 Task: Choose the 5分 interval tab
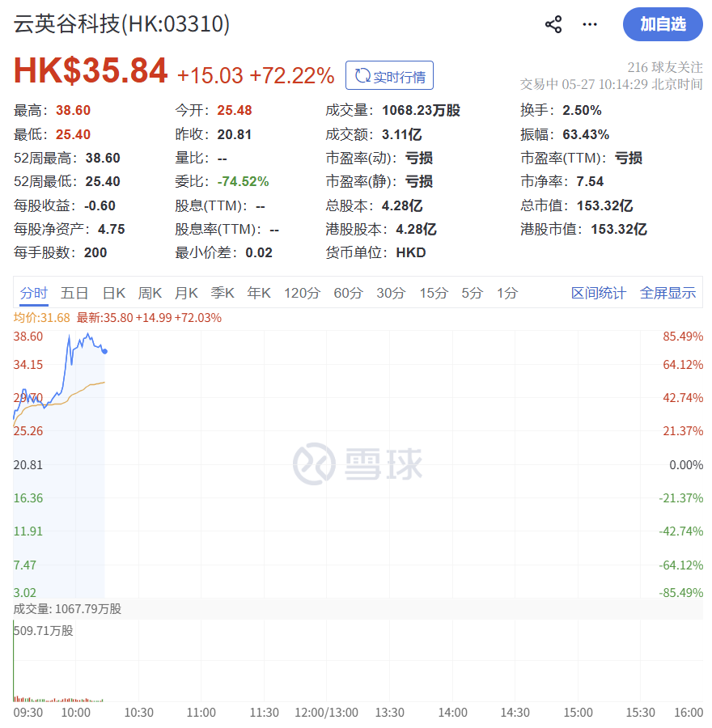point(473,293)
